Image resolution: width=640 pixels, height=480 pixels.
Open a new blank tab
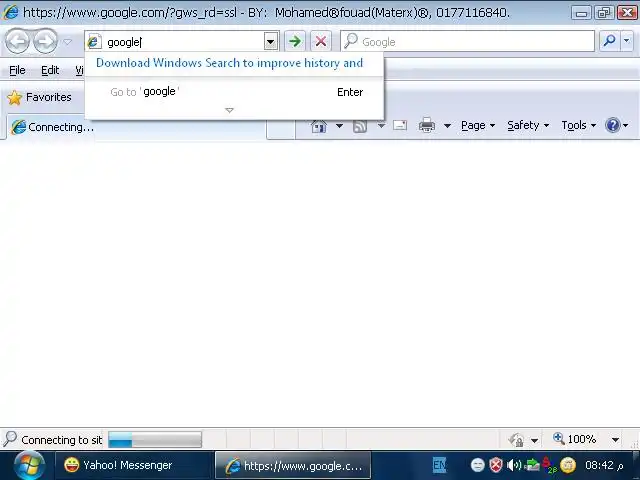click(281, 130)
